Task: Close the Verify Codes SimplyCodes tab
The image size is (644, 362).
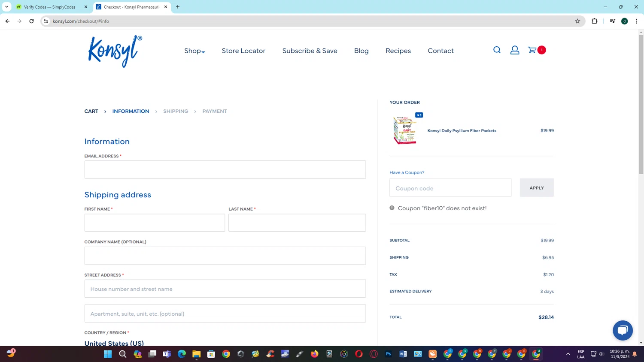Action: (x=86, y=7)
